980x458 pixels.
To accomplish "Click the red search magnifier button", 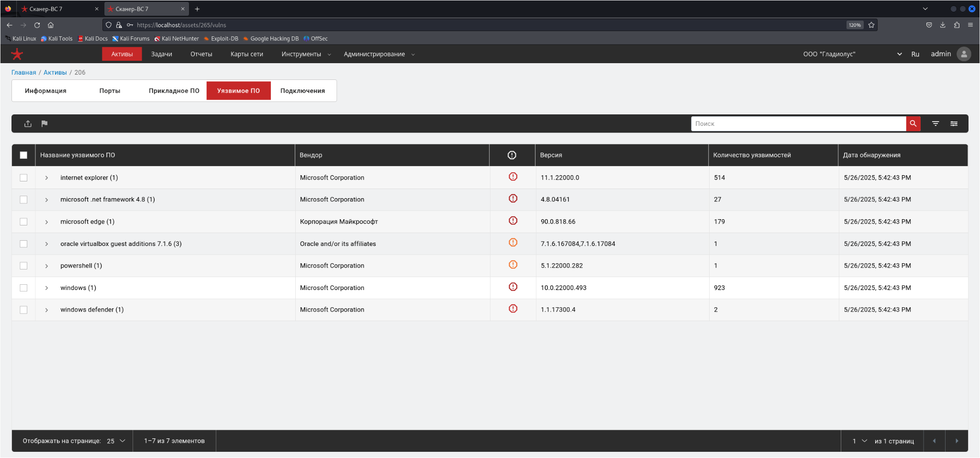I will [x=913, y=123].
